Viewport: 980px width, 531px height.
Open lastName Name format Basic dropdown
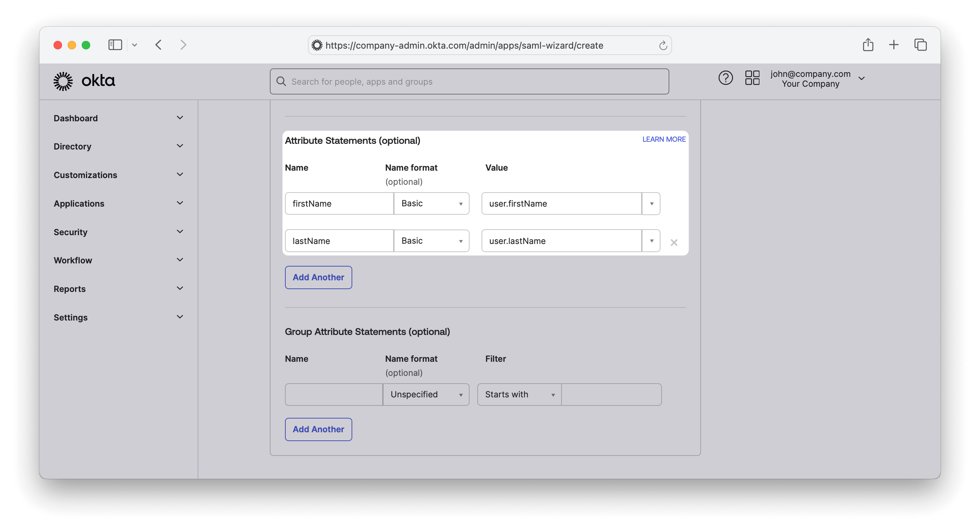432,241
